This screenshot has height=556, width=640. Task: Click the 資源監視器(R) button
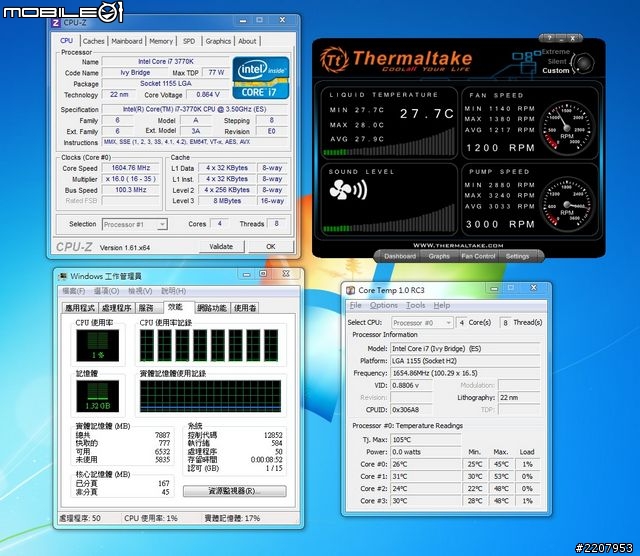tap(235, 491)
